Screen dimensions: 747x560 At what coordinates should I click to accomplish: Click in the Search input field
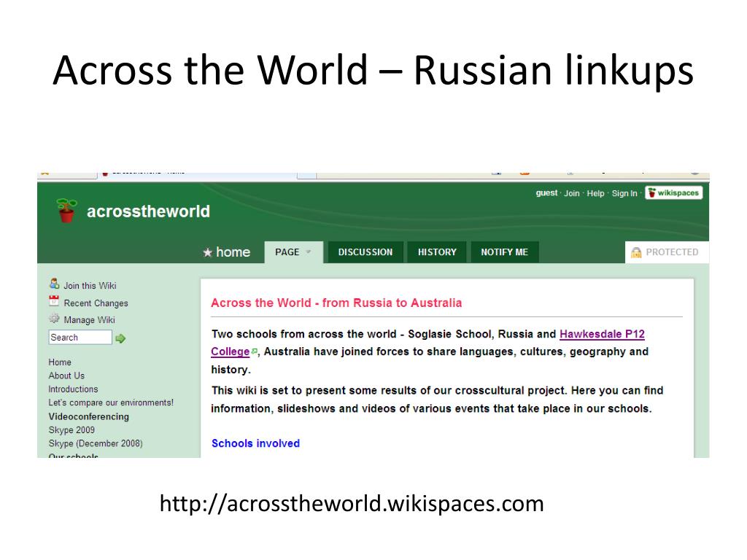[80, 337]
